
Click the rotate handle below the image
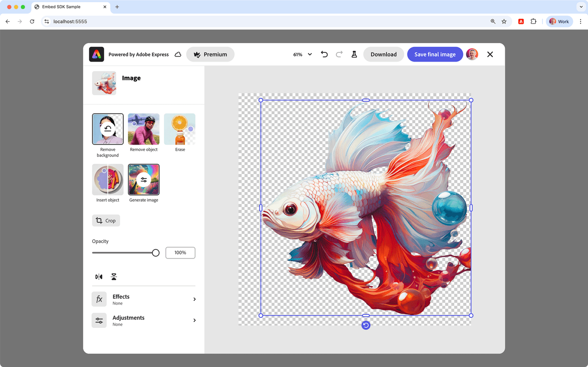[x=366, y=325]
